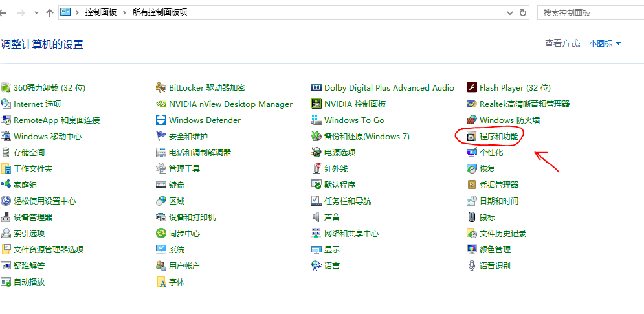Open the Flash Player (32 位) icon

(471, 87)
